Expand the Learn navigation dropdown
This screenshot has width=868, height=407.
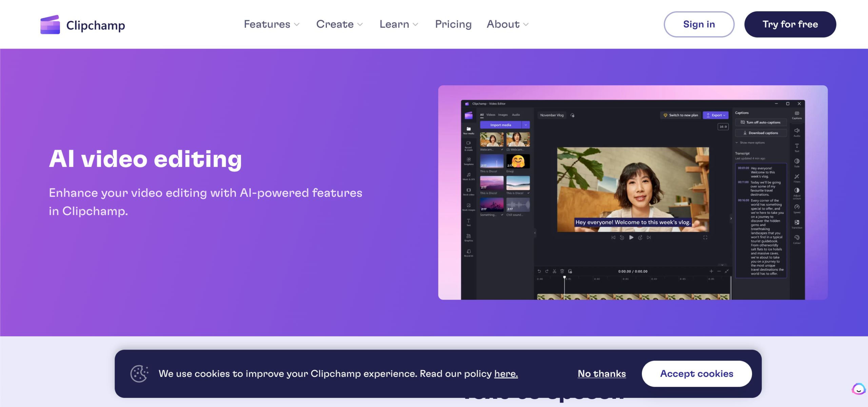(x=399, y=24)
